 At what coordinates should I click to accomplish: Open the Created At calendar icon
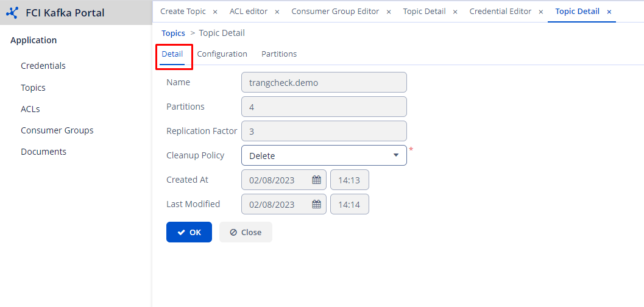[316, 180]
